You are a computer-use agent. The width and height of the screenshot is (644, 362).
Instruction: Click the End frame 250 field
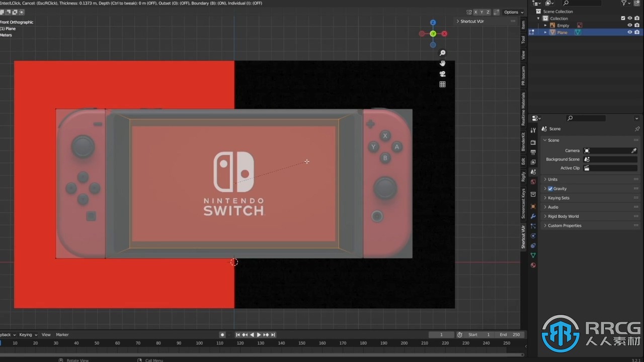tap(510, 335)
